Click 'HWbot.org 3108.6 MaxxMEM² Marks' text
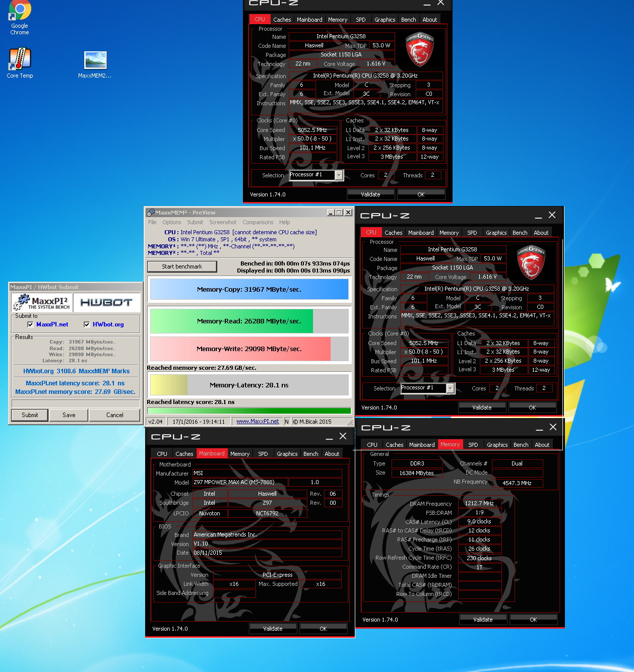This screenshot has width=634, height=672. pos(76,371)
